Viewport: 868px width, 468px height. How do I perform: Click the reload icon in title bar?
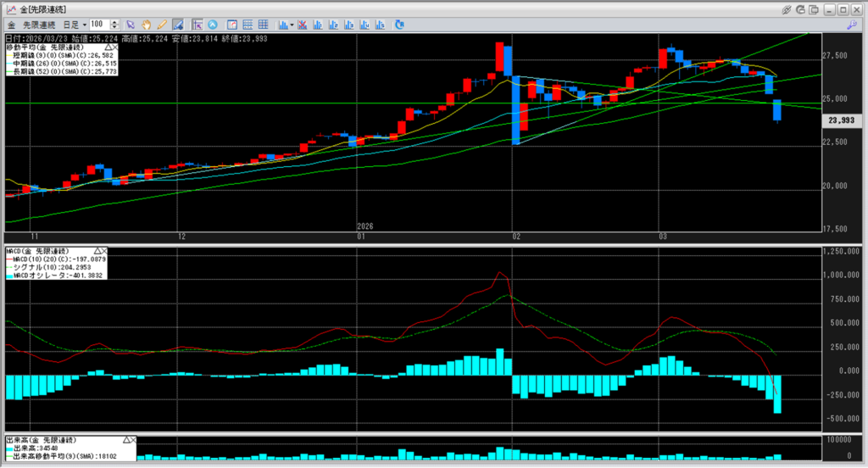click(802, 8)
